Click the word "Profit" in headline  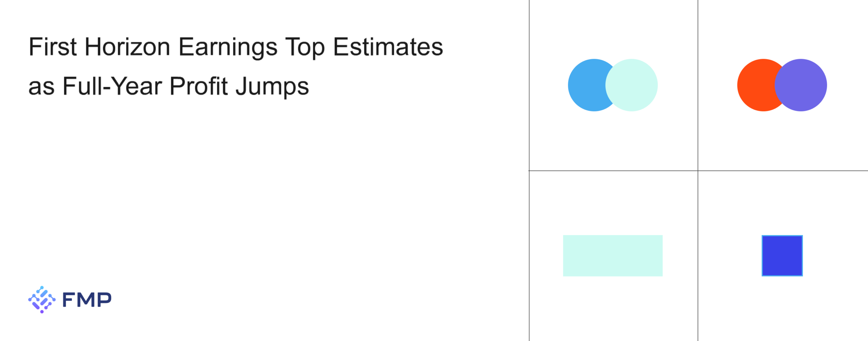click(199, 86)
